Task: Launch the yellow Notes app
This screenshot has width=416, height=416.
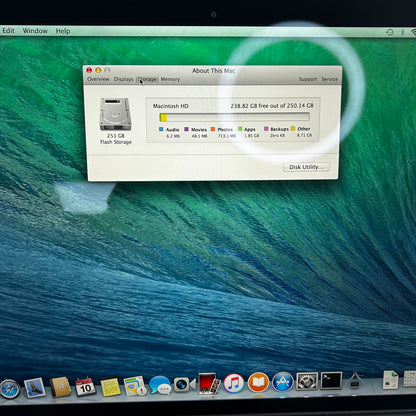Action: pos(110,386)
